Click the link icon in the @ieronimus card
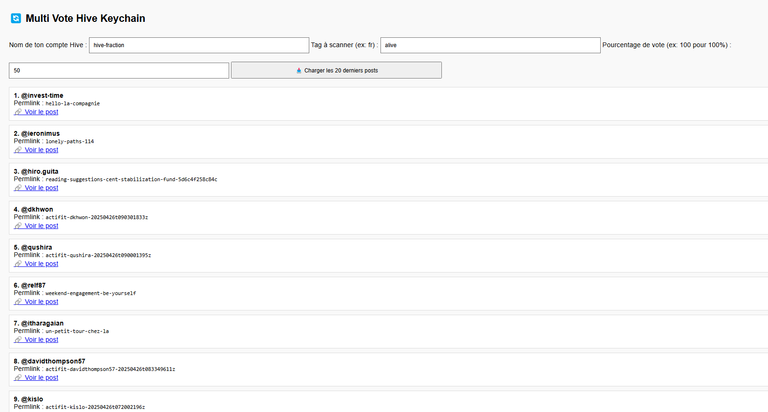This screenshot has height=412, width=768. (x=18, y=150)
